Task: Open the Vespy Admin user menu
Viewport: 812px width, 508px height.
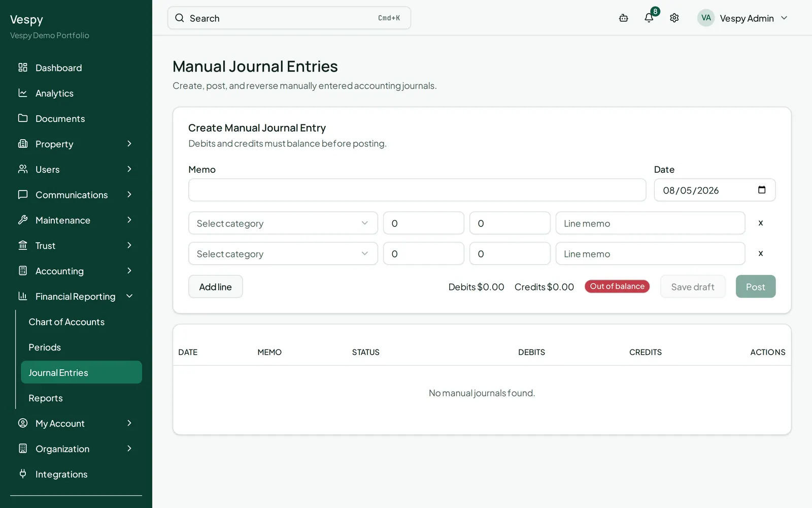Action: 743,18
